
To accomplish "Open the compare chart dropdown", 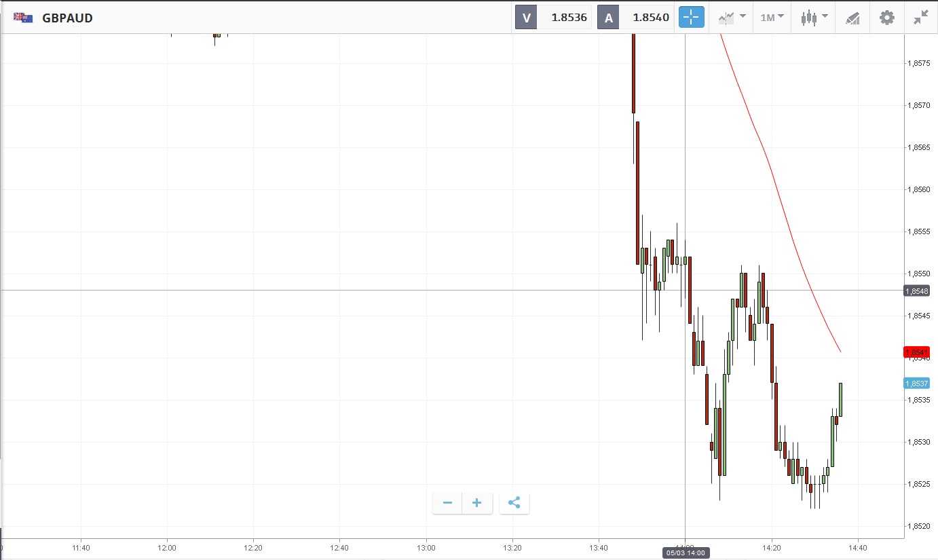I will (732, 18).
